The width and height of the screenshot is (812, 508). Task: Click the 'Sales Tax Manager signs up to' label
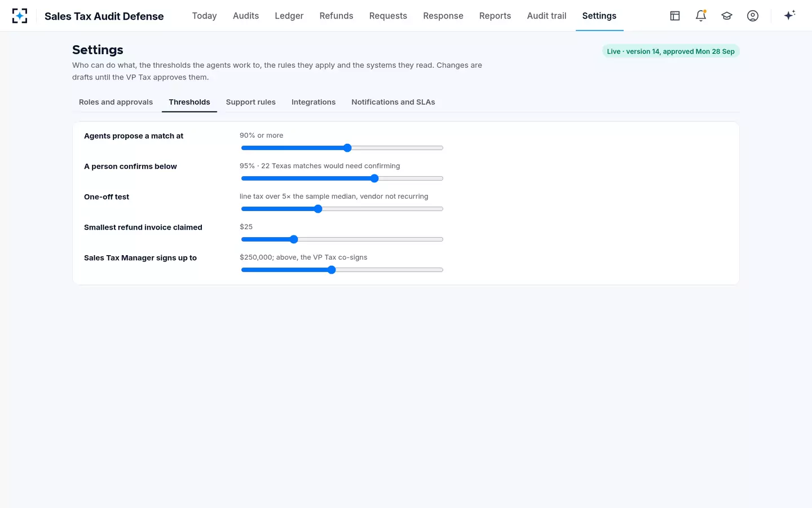[140, 258]
